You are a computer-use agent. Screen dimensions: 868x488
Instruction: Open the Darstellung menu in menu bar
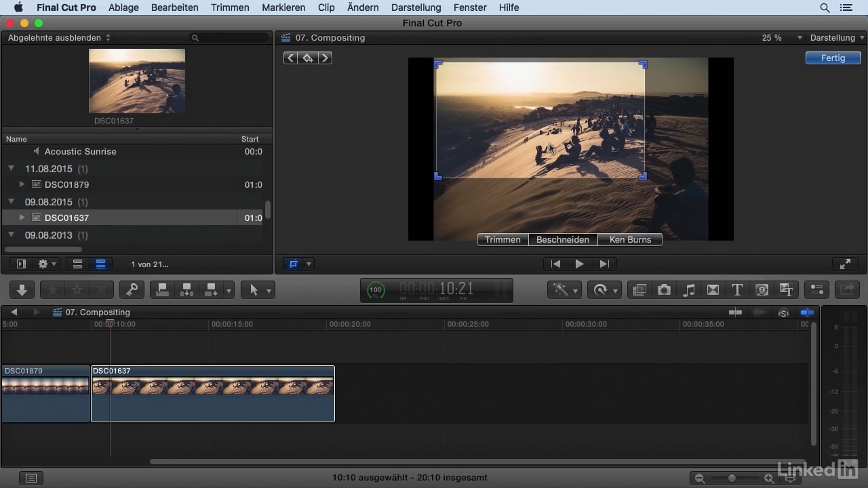(416, 7)
